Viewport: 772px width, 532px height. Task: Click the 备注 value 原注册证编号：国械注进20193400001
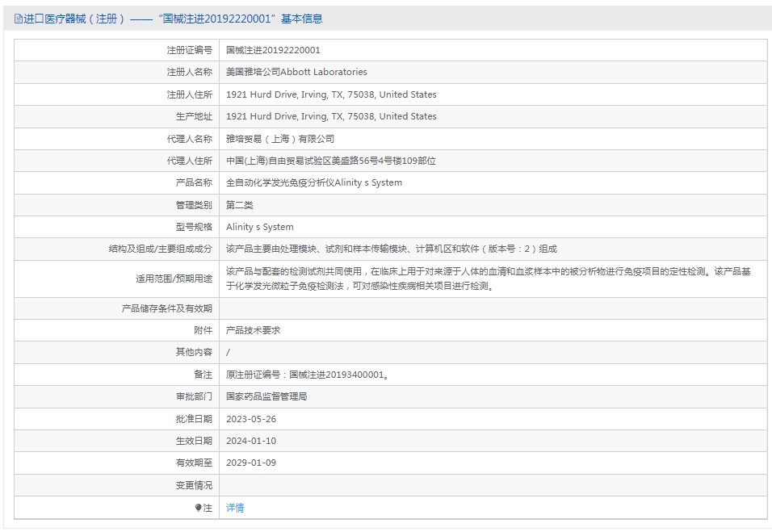tap(308, 375)
